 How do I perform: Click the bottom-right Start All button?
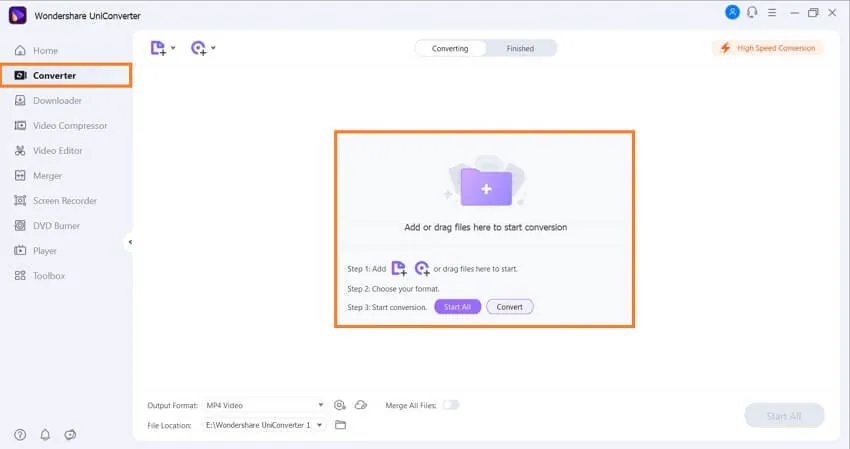coord(784,416)
